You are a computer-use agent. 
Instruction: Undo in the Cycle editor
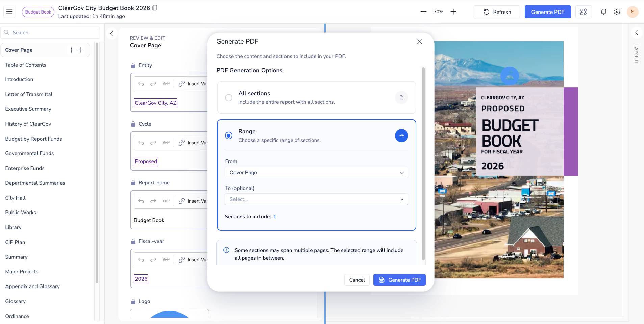(141, 143)
